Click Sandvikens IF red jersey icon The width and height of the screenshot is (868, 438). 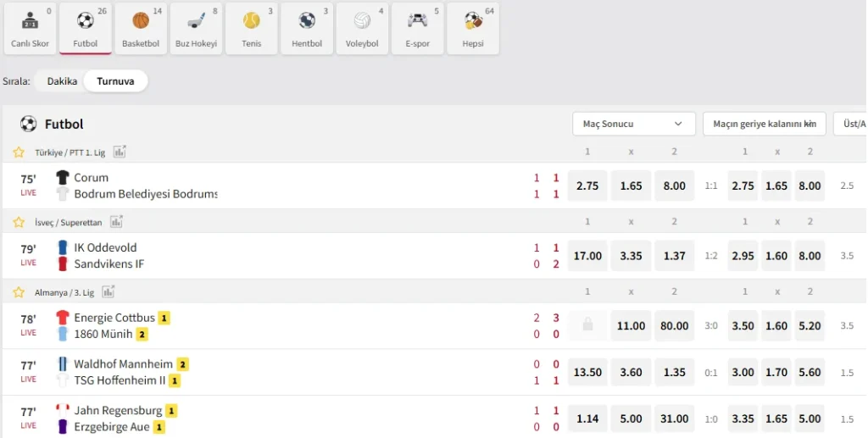[63, 263]
